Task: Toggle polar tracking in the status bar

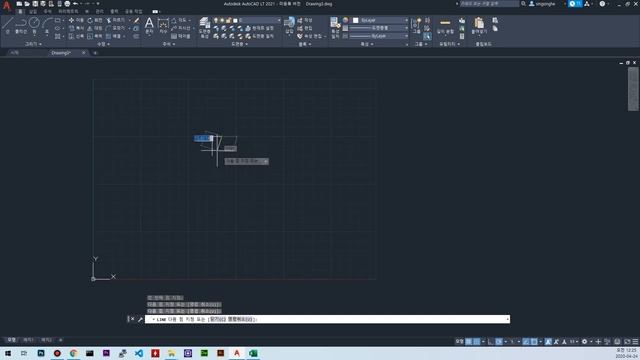Action: click(x=499, y=342)
